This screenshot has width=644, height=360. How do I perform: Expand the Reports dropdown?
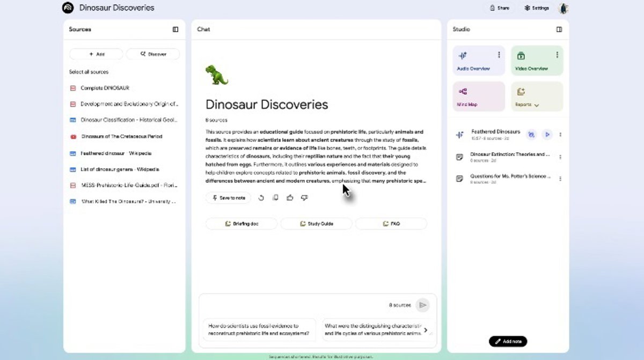pyautogui.click(x=536, y=105)
